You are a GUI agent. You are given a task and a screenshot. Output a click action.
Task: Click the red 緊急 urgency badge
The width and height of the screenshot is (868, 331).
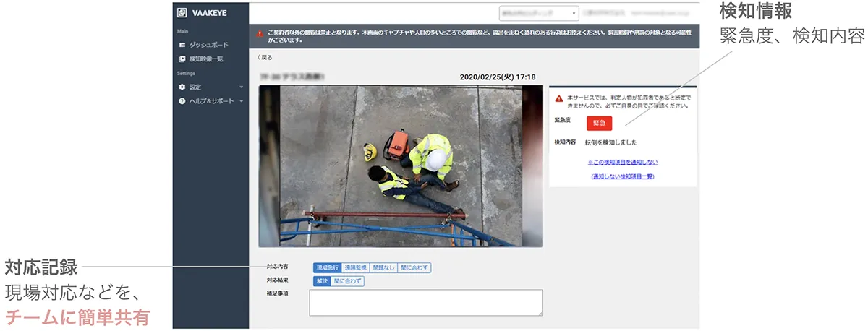click(600, 124)
